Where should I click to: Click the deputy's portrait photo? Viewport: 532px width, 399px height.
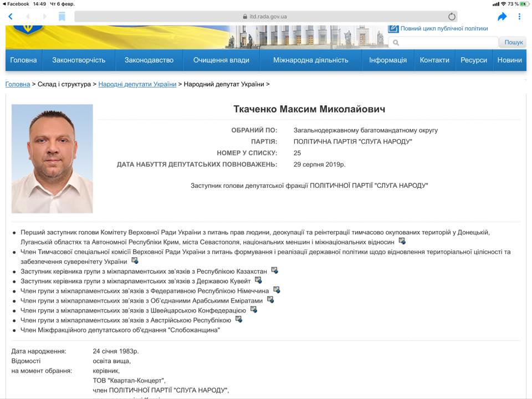52,159
